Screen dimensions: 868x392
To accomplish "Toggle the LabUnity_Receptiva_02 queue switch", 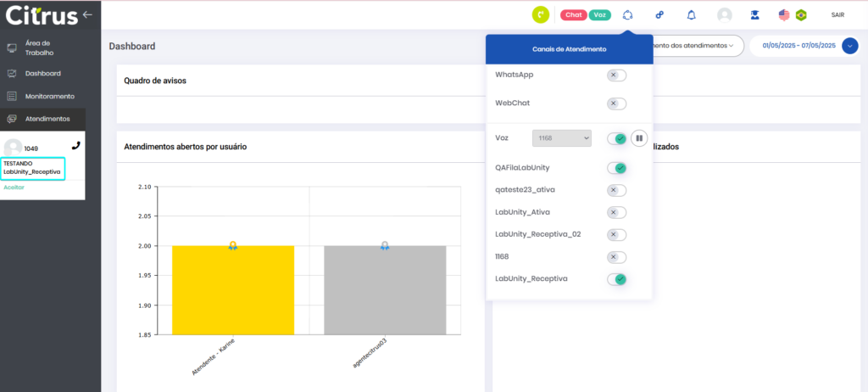I will tap(616, 234).
